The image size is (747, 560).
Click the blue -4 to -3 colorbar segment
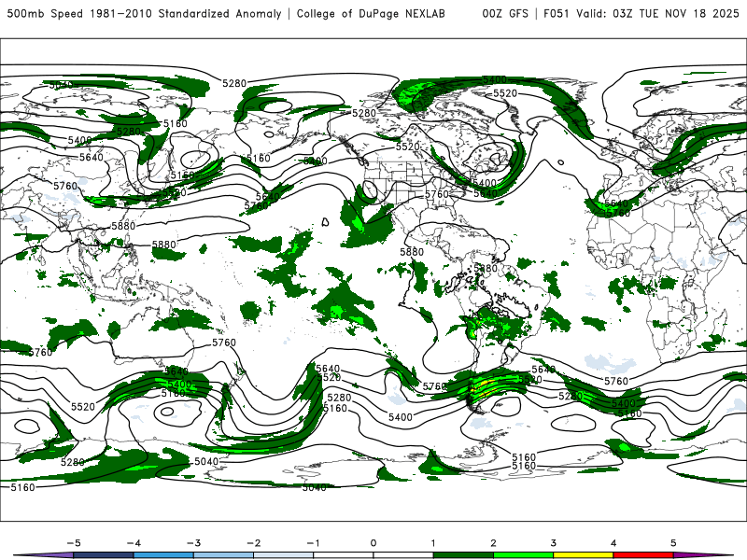163,555
